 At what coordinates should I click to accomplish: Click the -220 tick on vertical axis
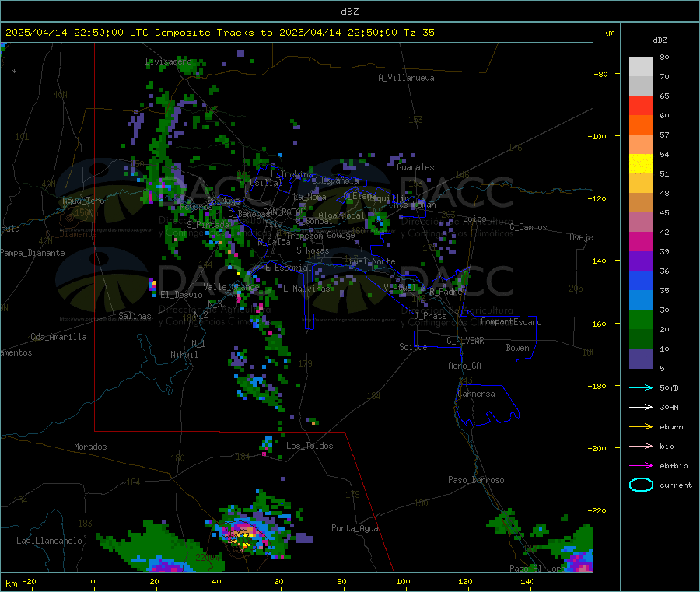click(599, 510)
